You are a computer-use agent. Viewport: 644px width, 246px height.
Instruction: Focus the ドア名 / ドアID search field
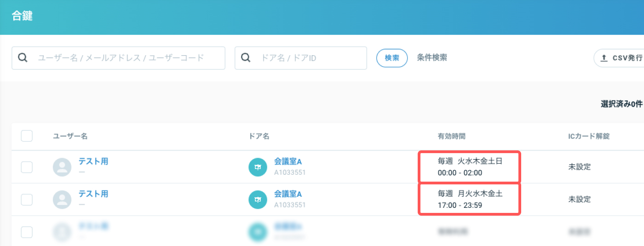[x=301, y=58]
